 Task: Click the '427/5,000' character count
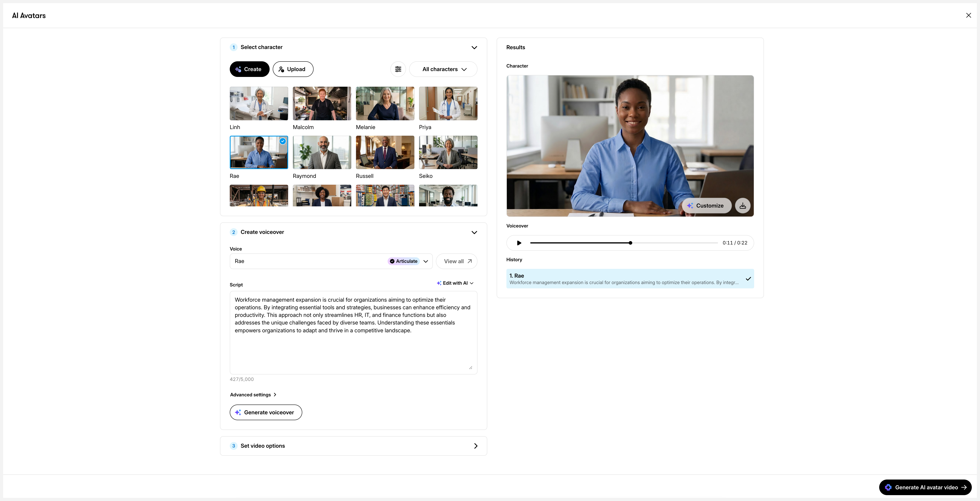[241, 379]
